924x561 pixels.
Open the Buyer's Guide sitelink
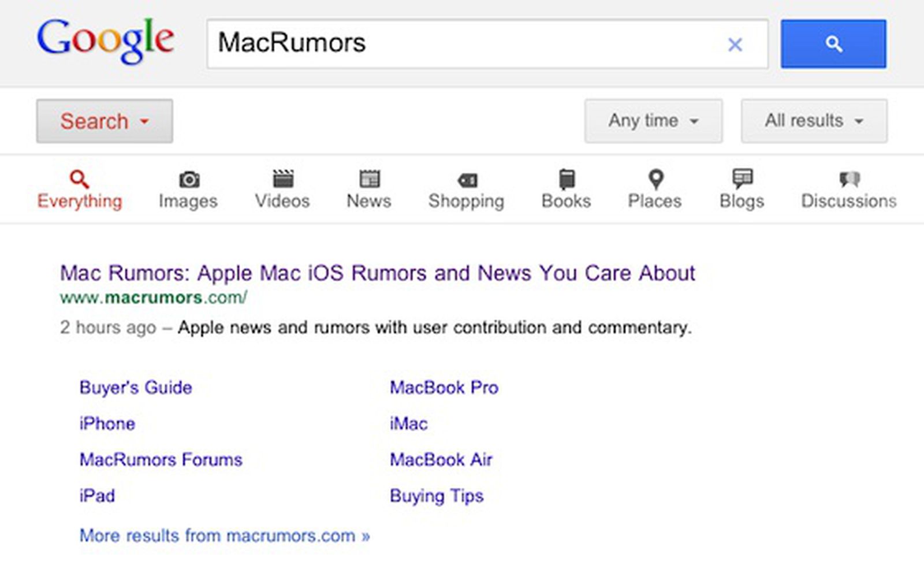pyautogui.click(x=136, y=387)
